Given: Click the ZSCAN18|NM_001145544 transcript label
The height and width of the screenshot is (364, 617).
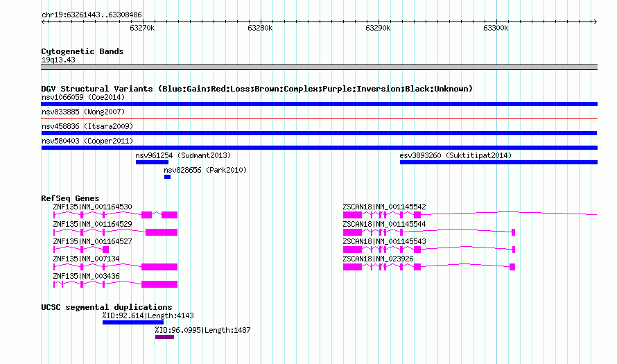Looking at the screenshot, I should 385,224.
